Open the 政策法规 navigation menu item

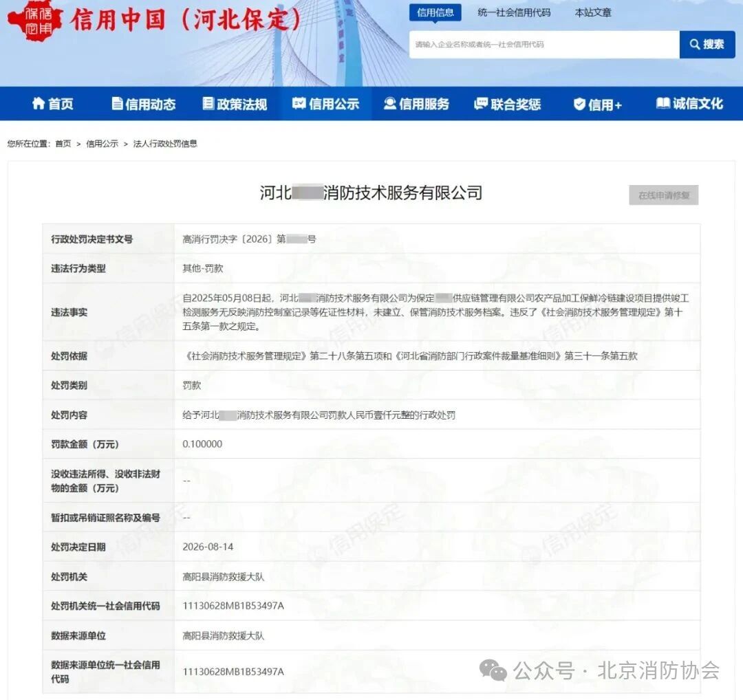pyautogui.click(x=235, y=104)
